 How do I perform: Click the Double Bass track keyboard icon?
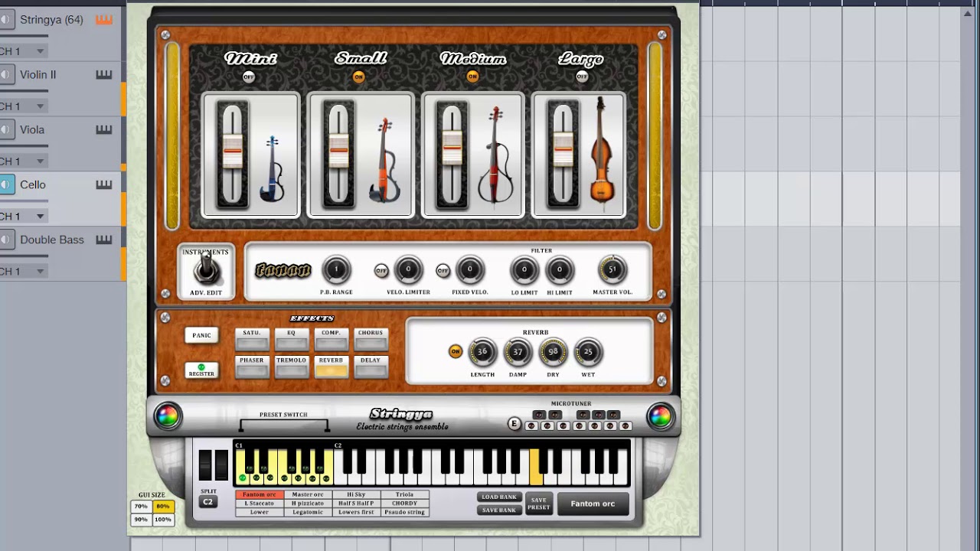tap(104, 240)
